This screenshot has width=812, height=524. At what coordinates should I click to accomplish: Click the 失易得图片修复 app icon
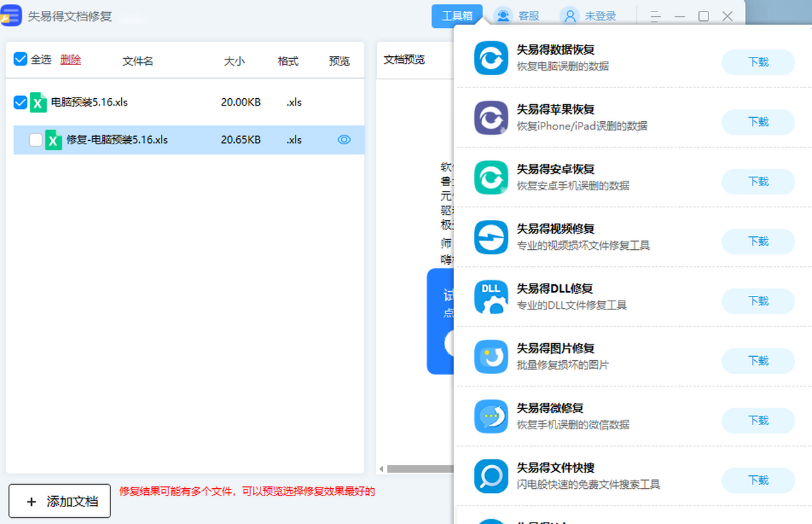coord(491,357)
